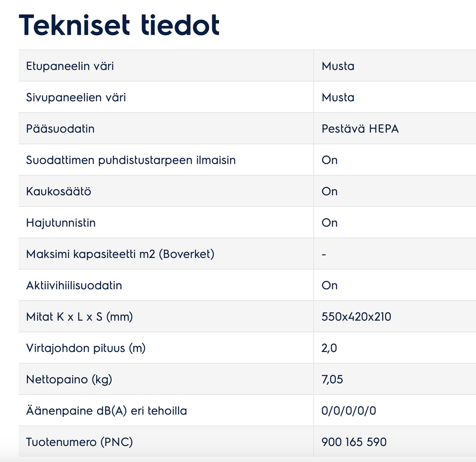476x462 pixels.
Task: Click 'Suodattimen puhdistustarpeen ilmaisin' label
Action: point(130,160)
